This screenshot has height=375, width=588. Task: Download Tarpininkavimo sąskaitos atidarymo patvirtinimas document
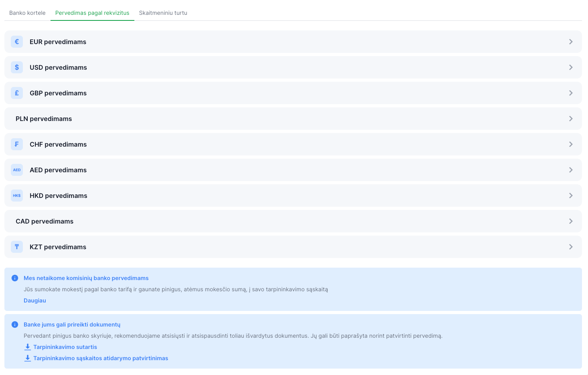pos(100,358)
